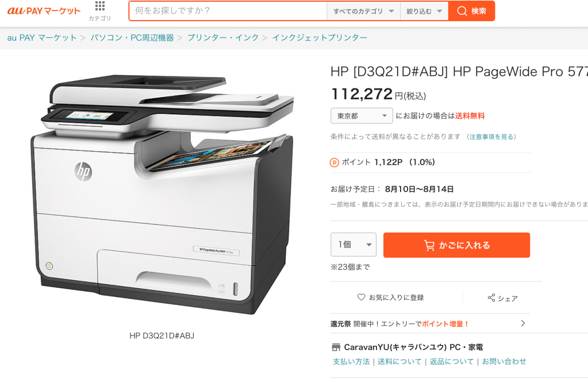Open the 支払い方法 link
This screenshot has height=382, width=588.
tap(351, 361)
